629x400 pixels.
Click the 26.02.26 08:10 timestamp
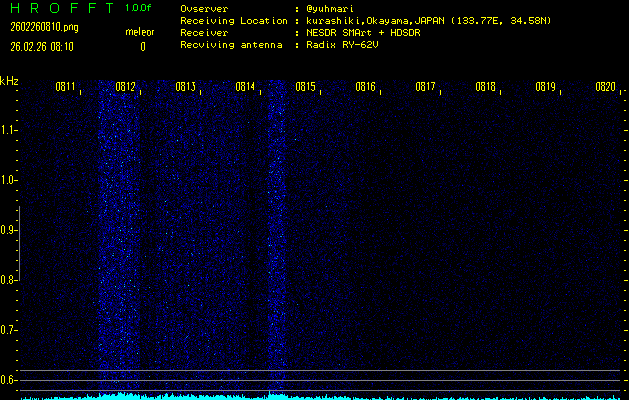tap(41, 46)
